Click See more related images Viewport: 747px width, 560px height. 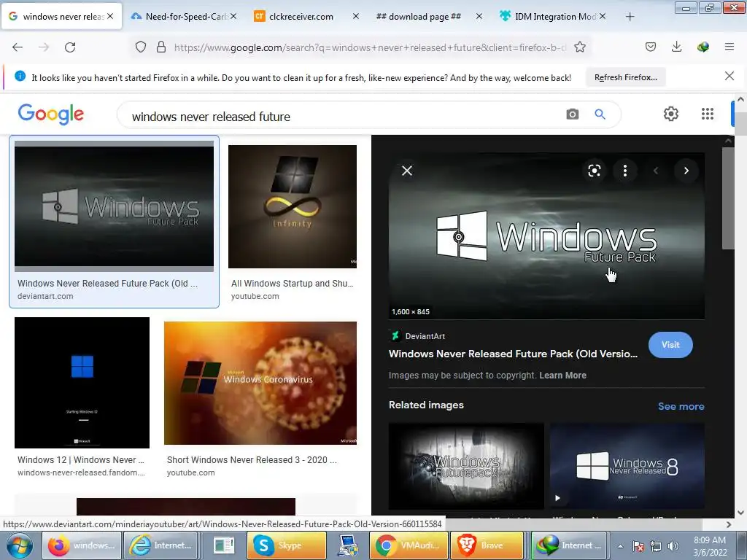pyautogui.click(x=681, y=406)
